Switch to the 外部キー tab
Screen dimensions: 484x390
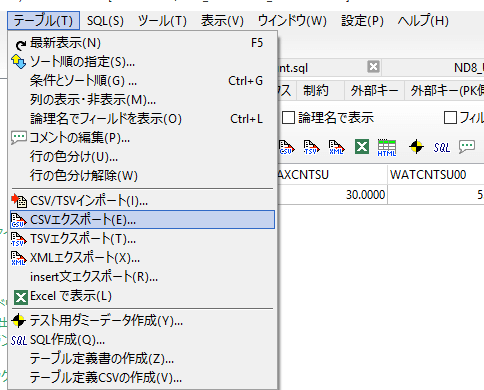(374, 90)
